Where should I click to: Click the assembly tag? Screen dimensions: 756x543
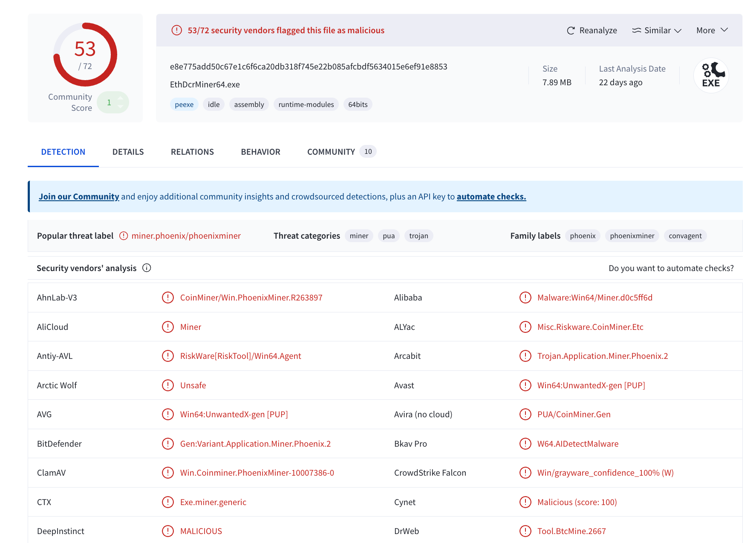coord(249,104)
